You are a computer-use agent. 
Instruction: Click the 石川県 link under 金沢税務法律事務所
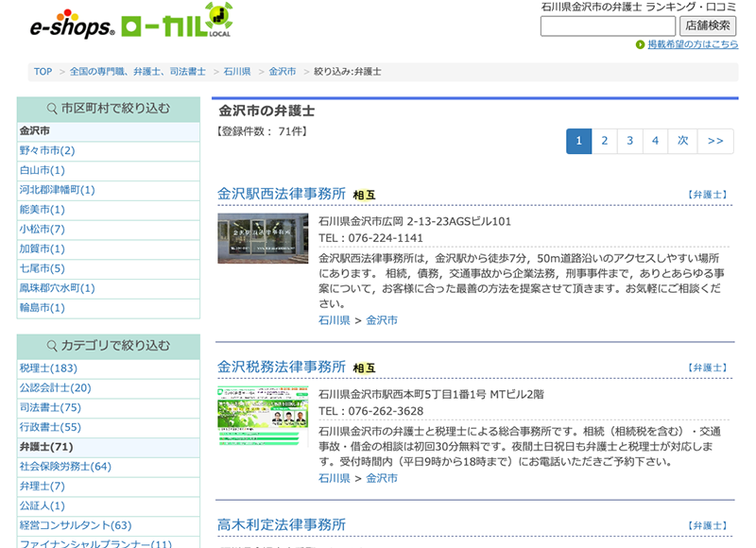335,479
